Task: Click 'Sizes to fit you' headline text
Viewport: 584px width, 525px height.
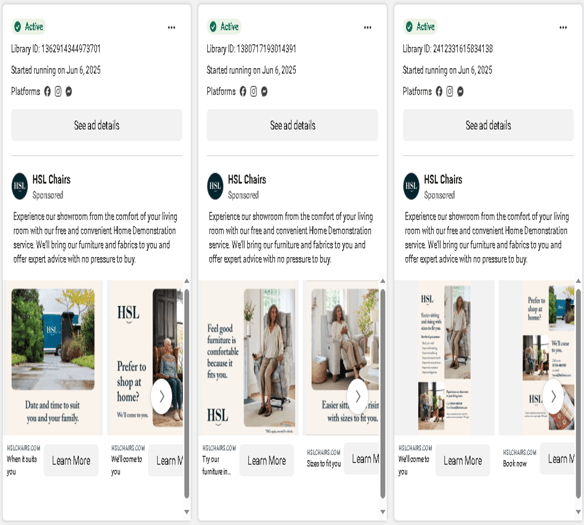Action: 324,464
